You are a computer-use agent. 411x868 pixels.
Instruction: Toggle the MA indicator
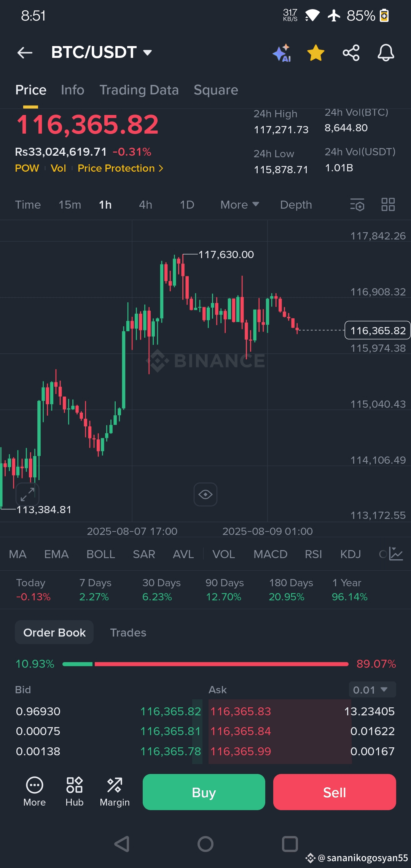[x=18, y=554]
